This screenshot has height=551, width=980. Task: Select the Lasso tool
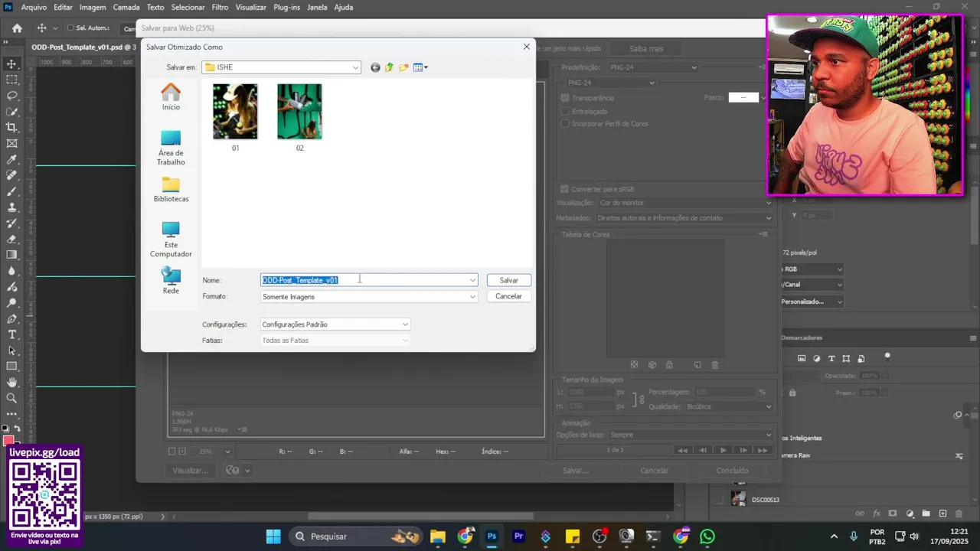[x=11, y=96]
